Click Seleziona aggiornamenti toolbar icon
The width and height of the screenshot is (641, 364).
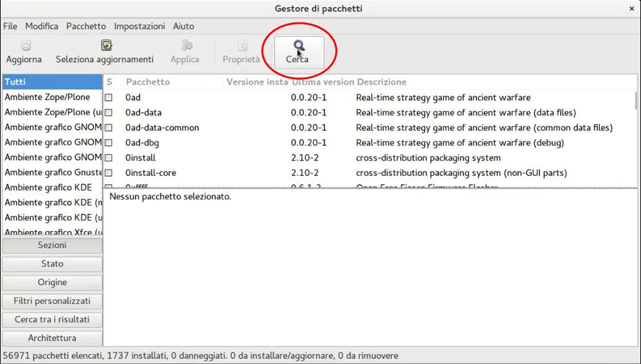pyautogui.click(x=105, y=46)
